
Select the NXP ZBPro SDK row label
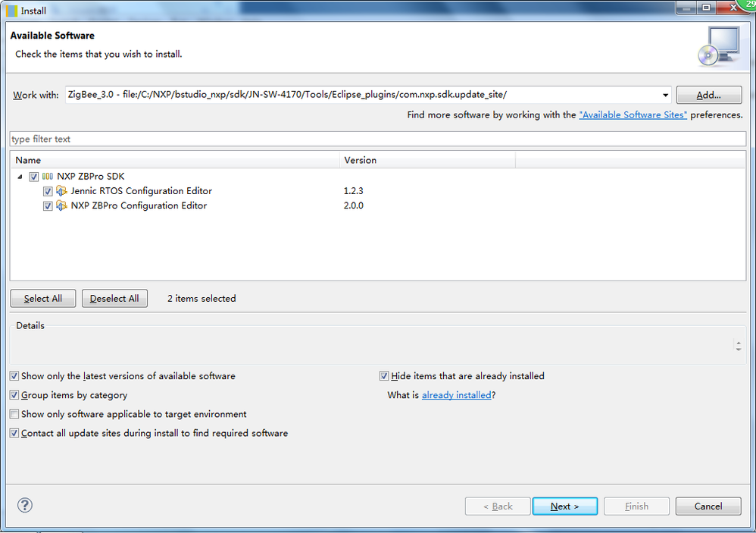[x=91, y=177]
